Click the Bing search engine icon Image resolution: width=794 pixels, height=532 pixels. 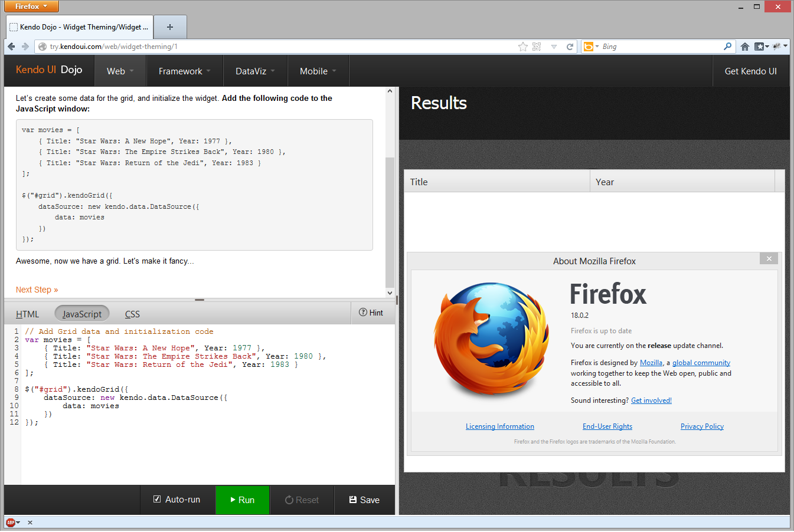(x=589, y=47)
